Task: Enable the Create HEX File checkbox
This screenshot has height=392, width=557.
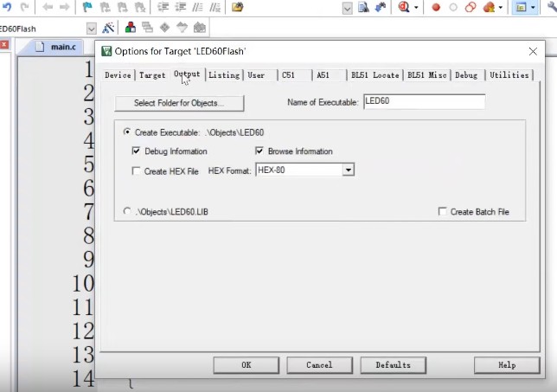Action: point(136,171)
